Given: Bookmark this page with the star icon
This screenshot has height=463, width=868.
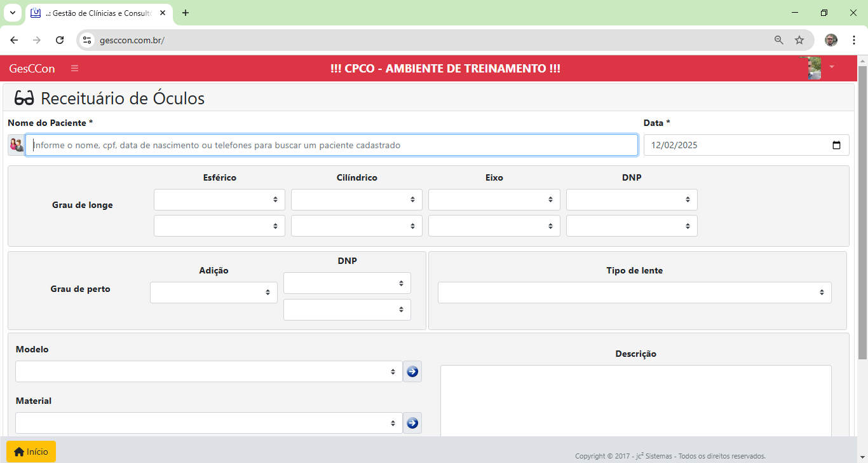Looking at the screenshot, I should coord(799,40).
